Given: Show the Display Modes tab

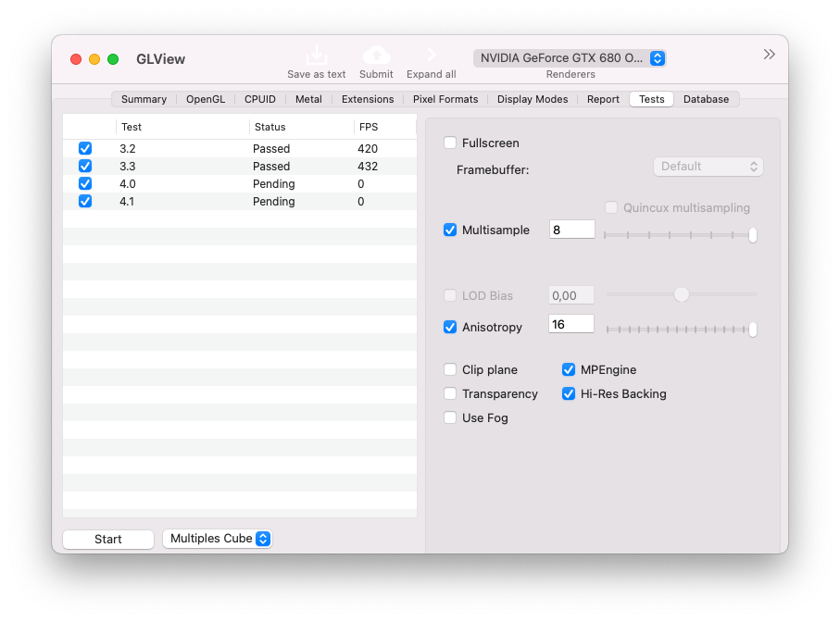Looking at the screenshot, I should coord(533,99).
